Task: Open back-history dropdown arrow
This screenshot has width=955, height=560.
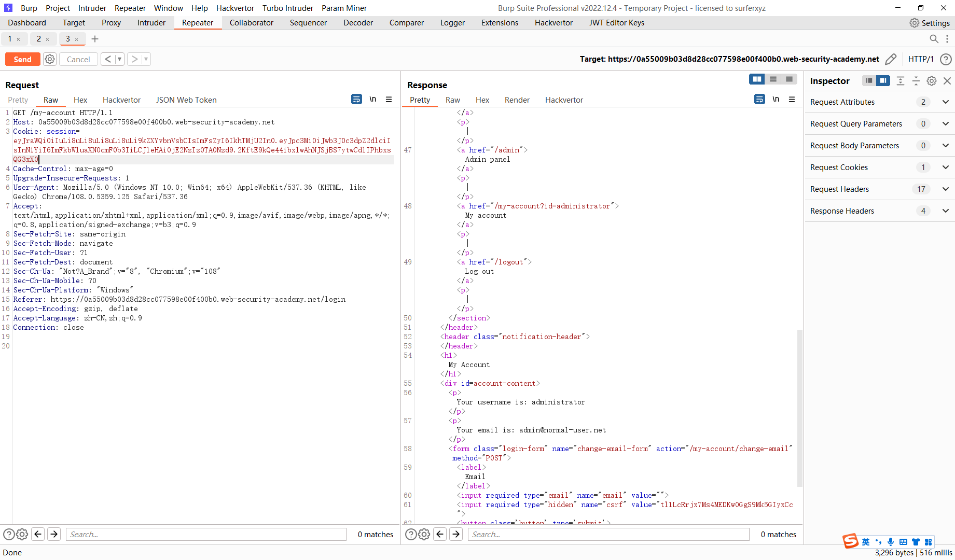Action: click(119, 59)
